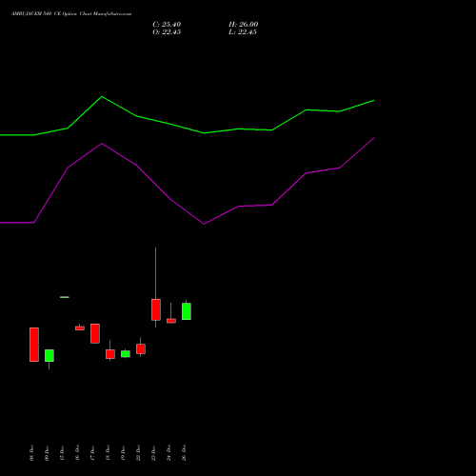Select the 18 Dec date label
476x476 pixels.
(x=108, y=453)
